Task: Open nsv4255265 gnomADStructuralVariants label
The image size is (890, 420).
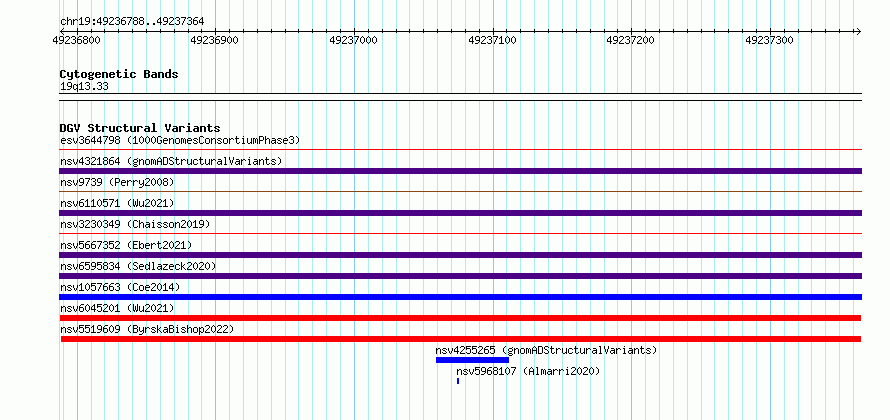Action: point(546,350)
